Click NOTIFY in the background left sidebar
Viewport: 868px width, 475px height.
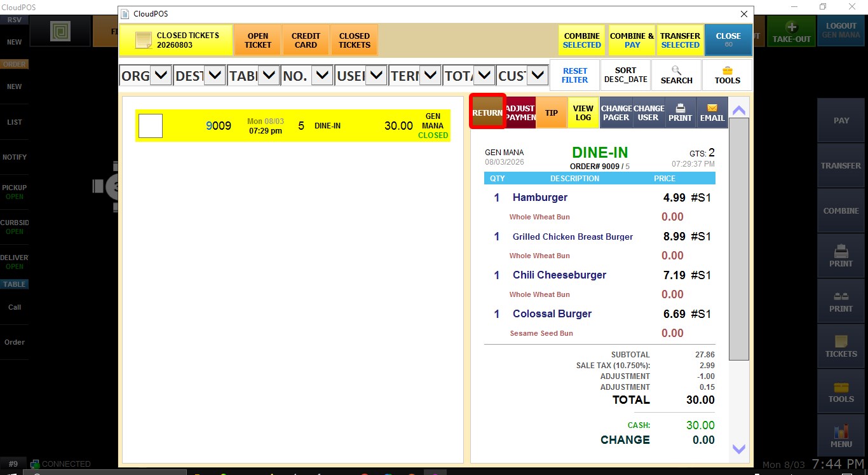[x=14, y=157]
